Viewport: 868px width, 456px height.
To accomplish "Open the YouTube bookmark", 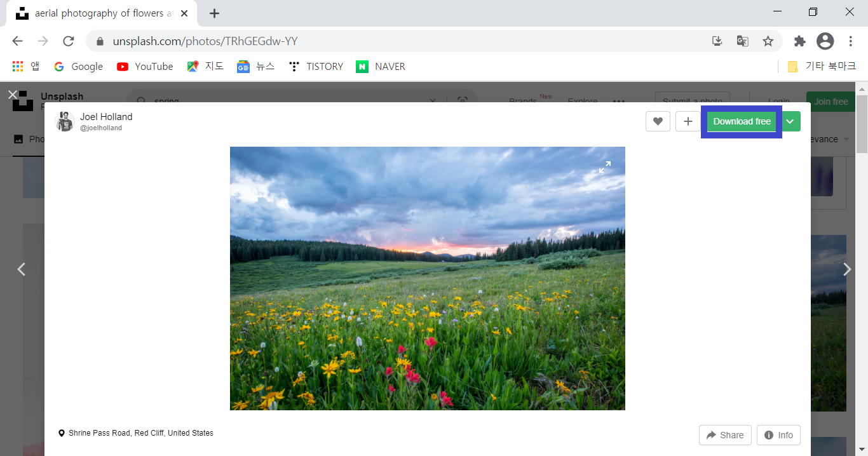I will coord(145,66).
